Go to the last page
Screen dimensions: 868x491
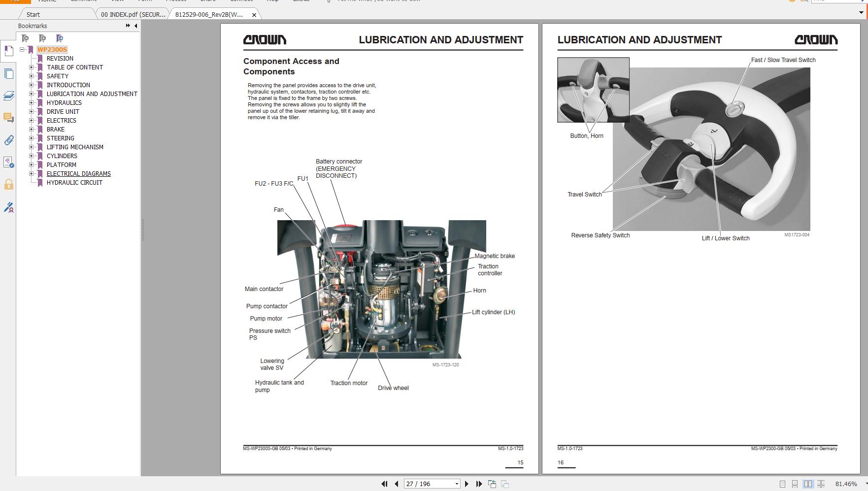479,484
